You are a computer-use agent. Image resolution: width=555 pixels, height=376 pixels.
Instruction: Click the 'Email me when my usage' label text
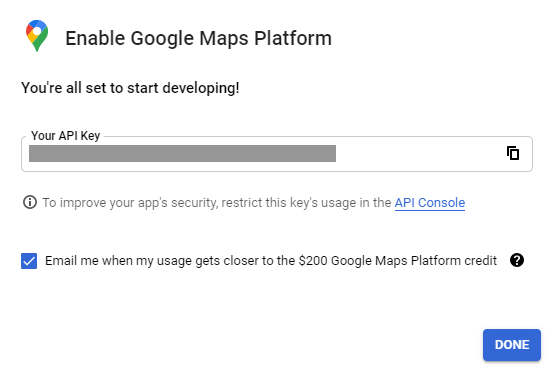pos(119,261)
